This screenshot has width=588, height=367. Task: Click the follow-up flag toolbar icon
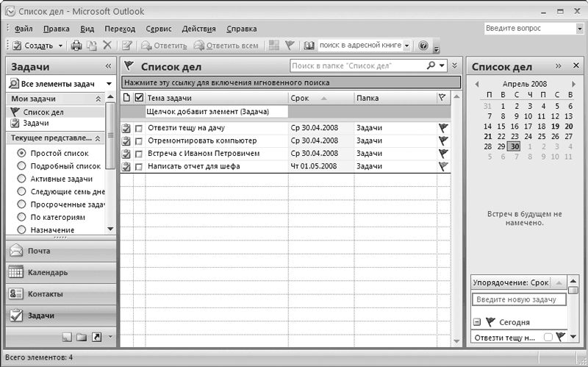[290, 46]
